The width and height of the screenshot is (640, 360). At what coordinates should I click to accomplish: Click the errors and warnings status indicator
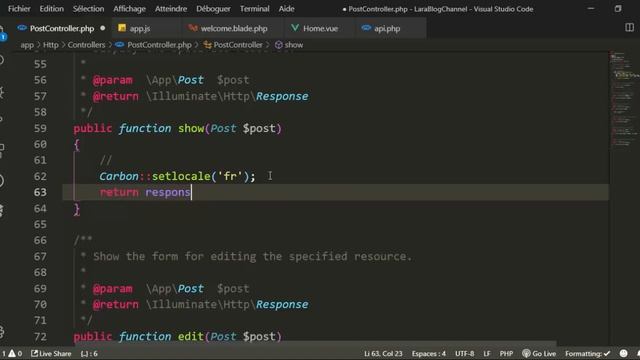[11, 353]
